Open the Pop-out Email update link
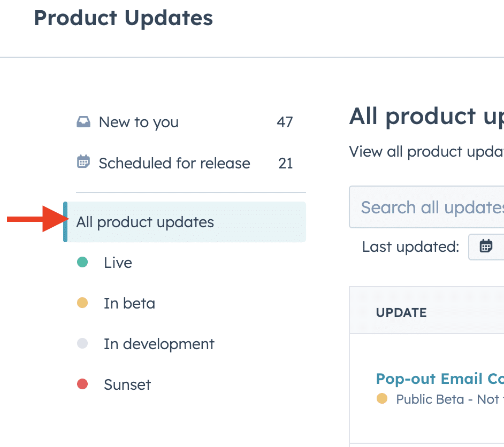 [440, 379]
